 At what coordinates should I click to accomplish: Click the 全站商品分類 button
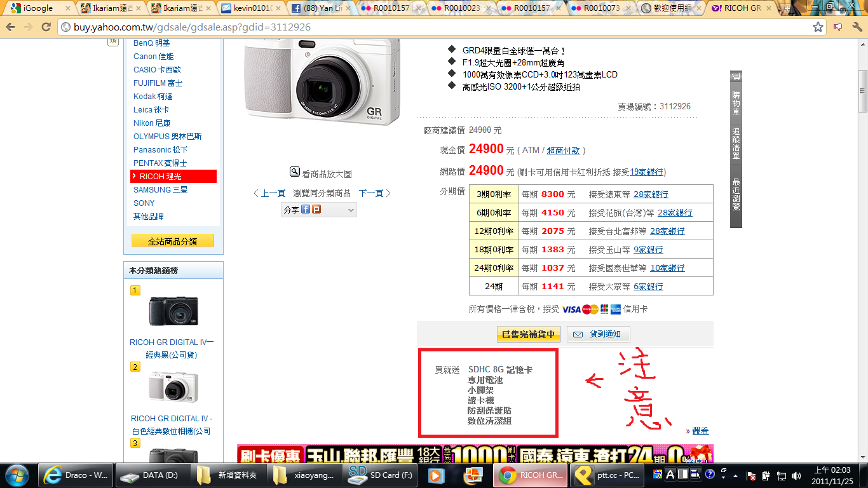pyautogui.click(x=172, y=241)
